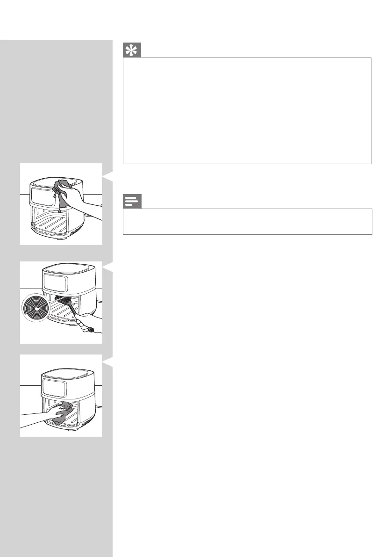392x557 pixels.
Task: Click the callout pointer beside first illustration
Action: (107, 176)
